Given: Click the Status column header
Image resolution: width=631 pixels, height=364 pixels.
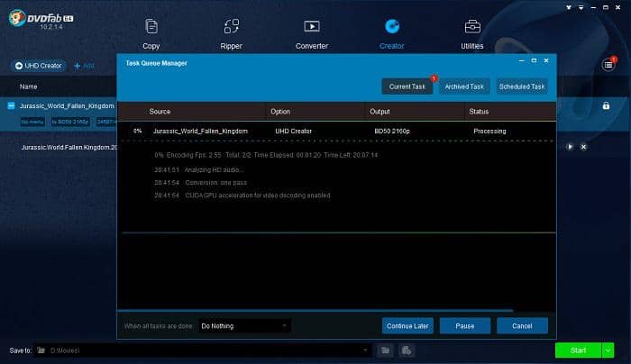Looking at the screenshot, I should click(479, 112).
